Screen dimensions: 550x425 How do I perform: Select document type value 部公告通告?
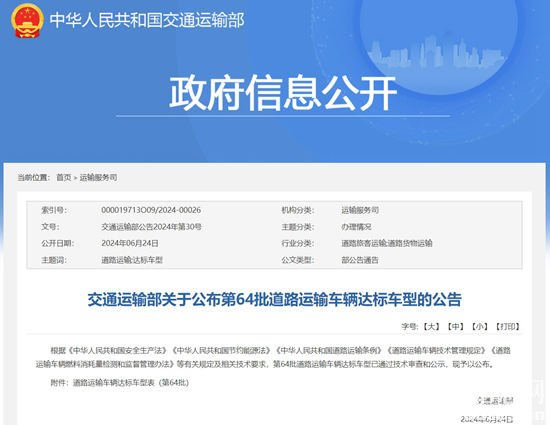(360, 260)
